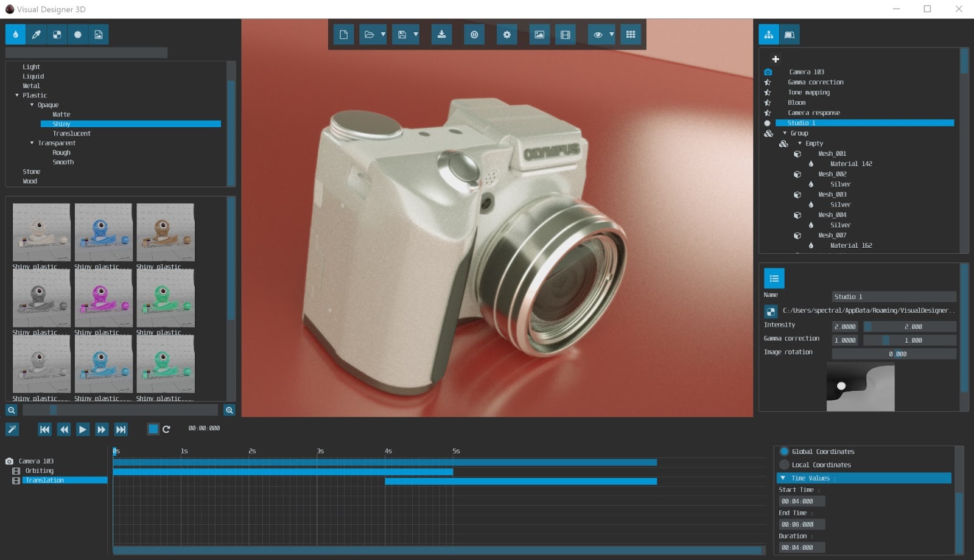Click the properties list icon
Viewport: 974px width, 560px height.
774,279
